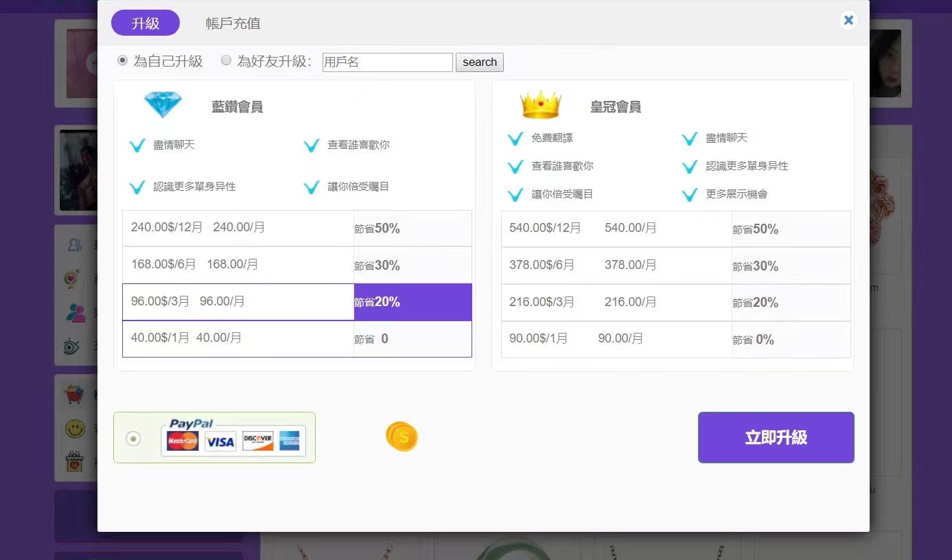Choose the 540.00$/12月 crown plan
This screenshot has width=952, height=560.
pyautogui.click(x=676, y=229)
